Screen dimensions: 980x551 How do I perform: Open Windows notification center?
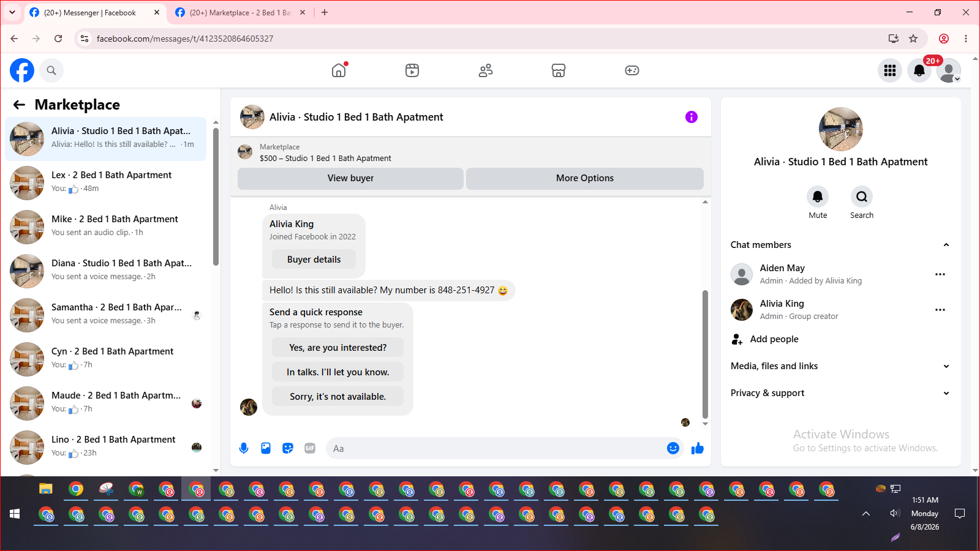tap(960, 514)
